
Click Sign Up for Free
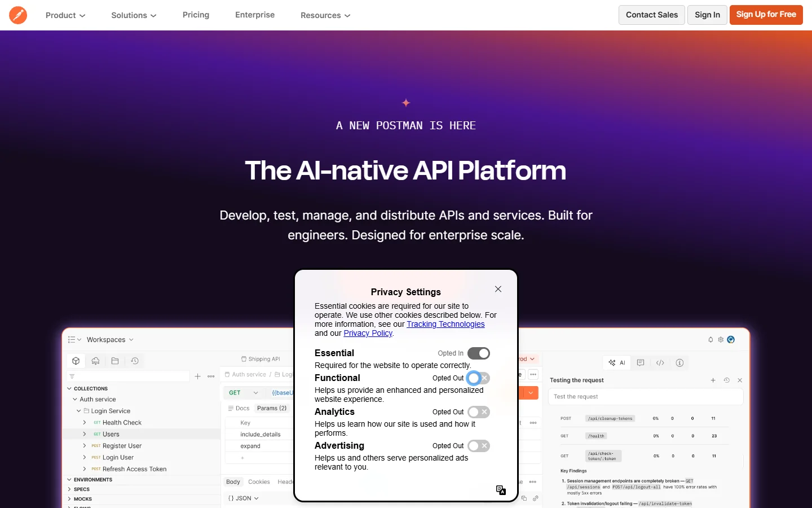pyautogui.click(x=766, y=15)
